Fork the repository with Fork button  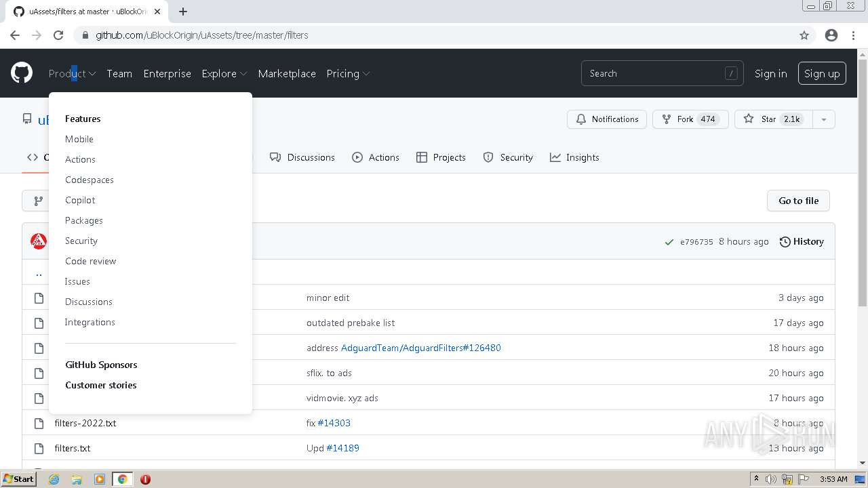pyautogui.click(x=690, y=119)
